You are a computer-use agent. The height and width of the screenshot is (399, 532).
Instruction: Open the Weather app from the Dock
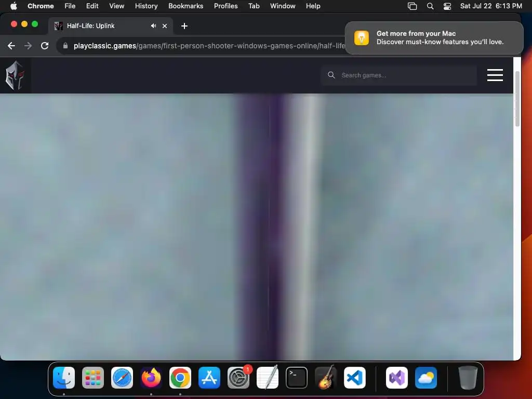426,378
